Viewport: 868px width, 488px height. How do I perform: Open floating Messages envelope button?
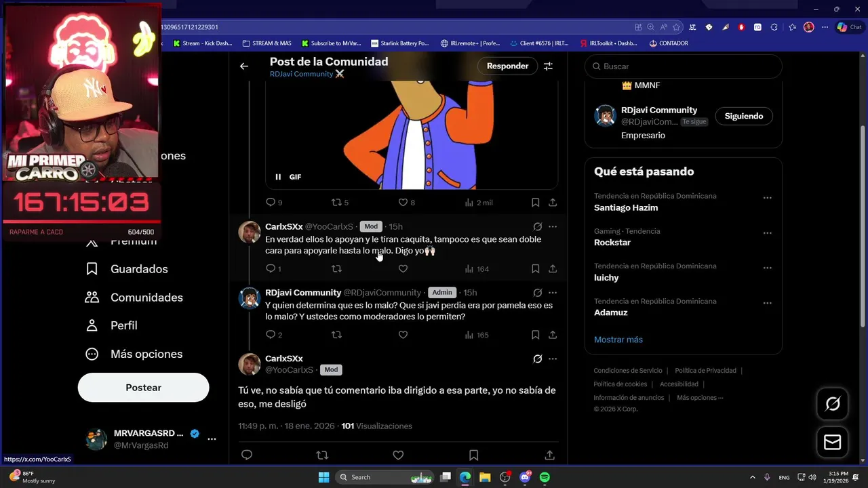[x=832, y=443]
